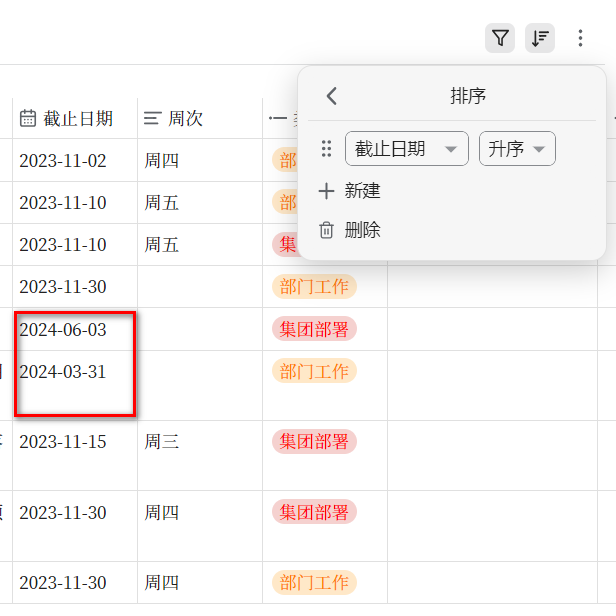The image size is (616, 616).
Task: Click calendar icon in 截止日期 column header
Action: pyautogui.click(x=28, y=118)
